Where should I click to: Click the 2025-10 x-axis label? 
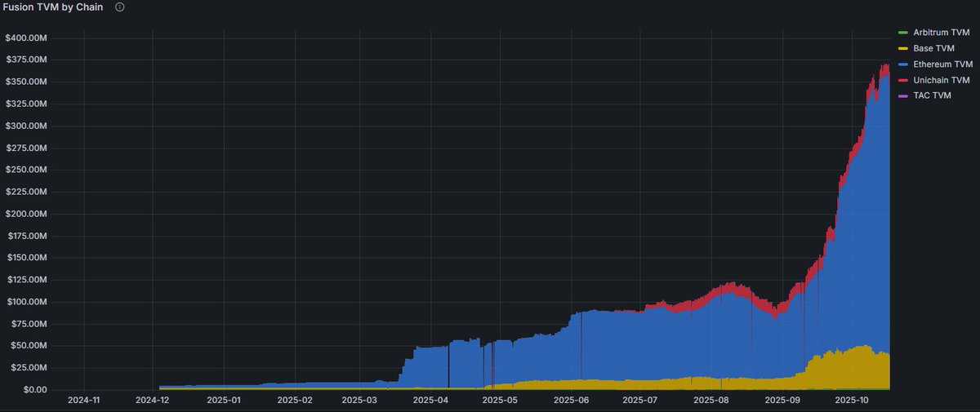click(x=851, y=401)
